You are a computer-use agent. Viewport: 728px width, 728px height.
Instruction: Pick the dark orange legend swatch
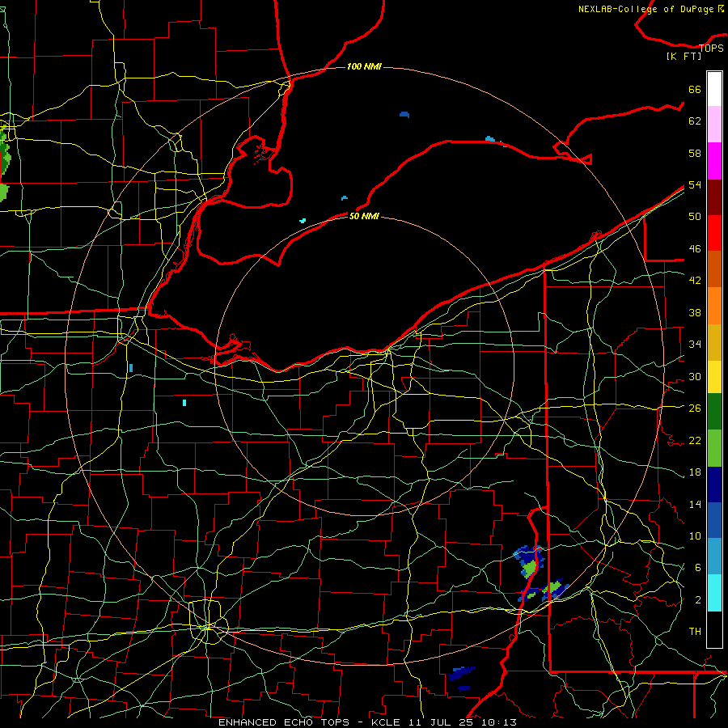pyautogui.click(x=714, y=269)
